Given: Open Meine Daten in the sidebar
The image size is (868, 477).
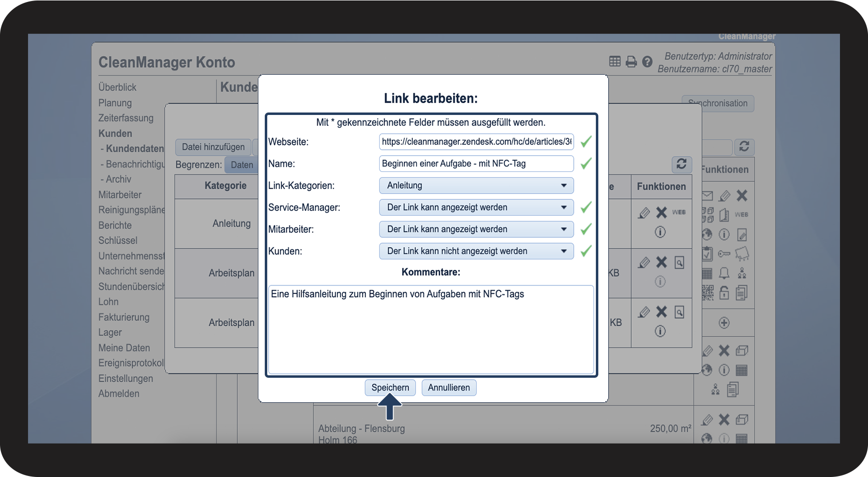Looking at the screenshot, I should [124, 348].
